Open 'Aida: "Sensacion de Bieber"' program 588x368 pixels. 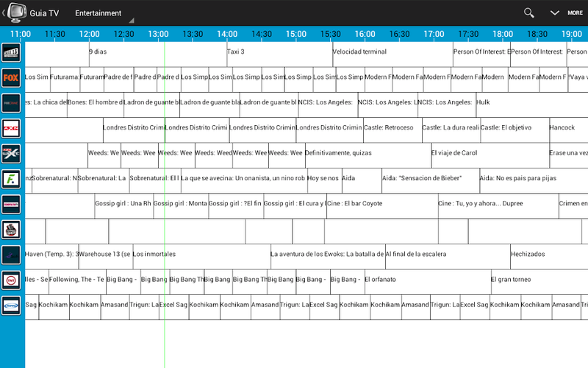click(x=431, y=180)
